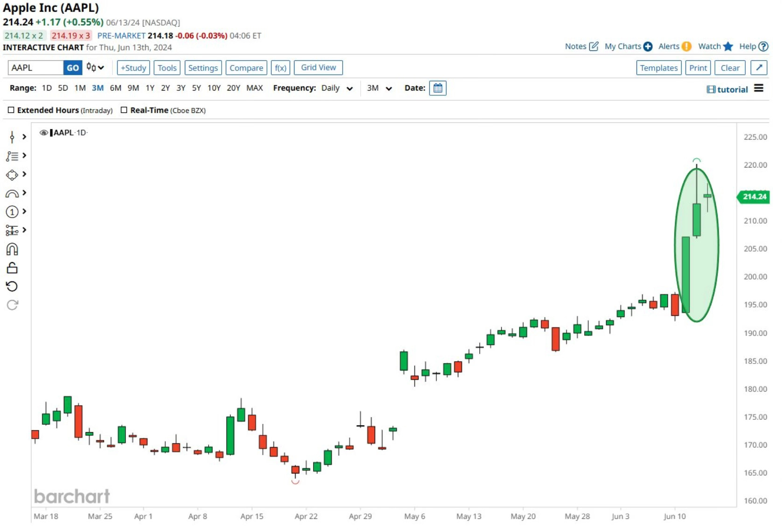Undo the last chart action

coord(12,287)
